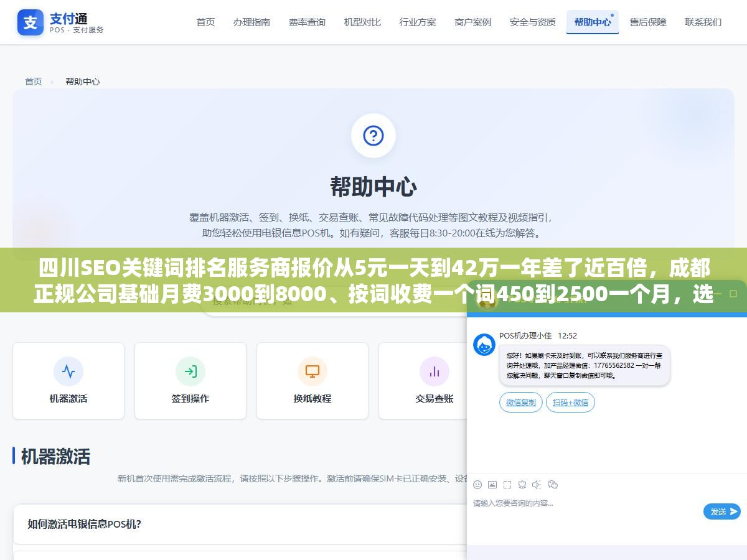Image resolution: width=747 pixels, height=560 pixels.
Task: Open 行业方案 navigation item
Action: 418,22
